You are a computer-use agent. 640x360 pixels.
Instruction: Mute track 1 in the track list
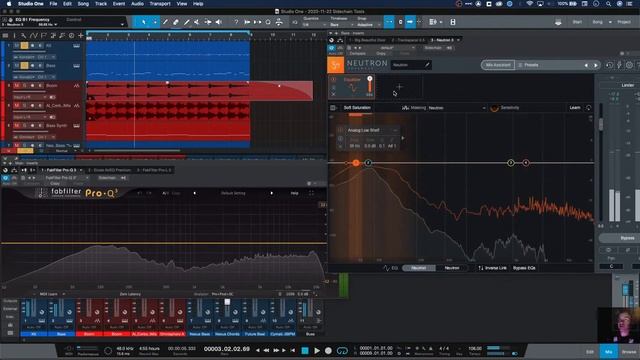pyautogui.click(x=17, y=45)
